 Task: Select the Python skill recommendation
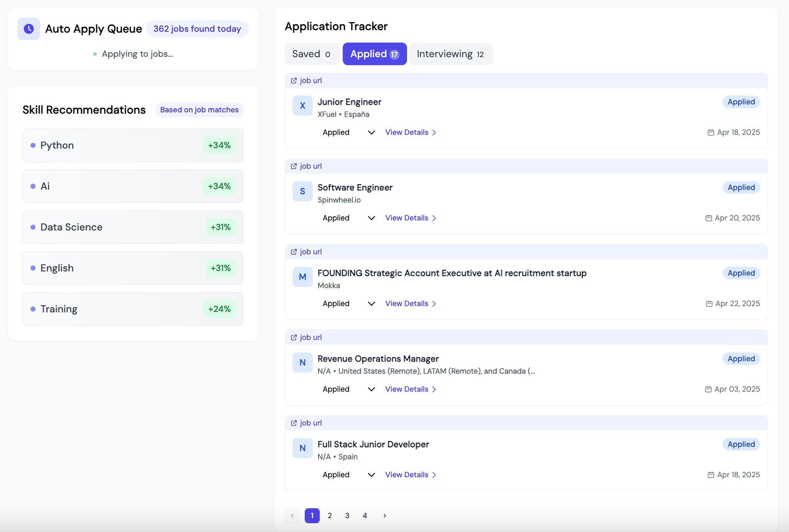pos(133,145)
